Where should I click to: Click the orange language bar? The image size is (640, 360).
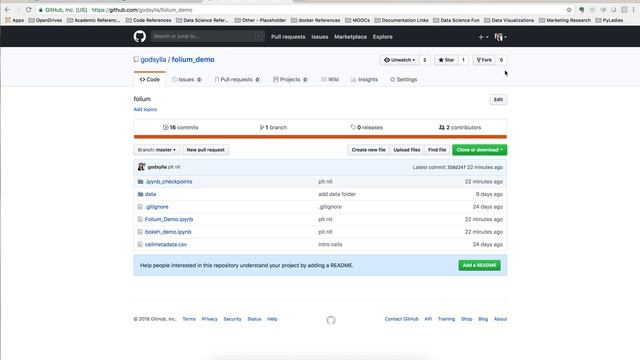coord(320,137)
